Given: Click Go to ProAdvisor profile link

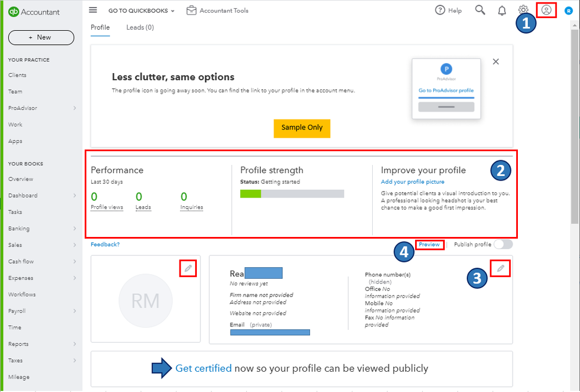Looking at the screenshot, I should click(x=446, y=91).
